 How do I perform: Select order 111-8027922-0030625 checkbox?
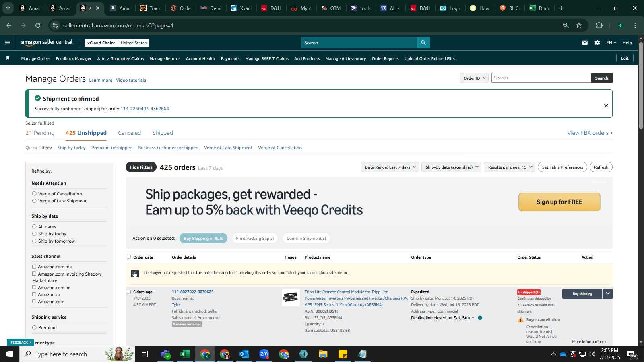(x=129, y=292)
